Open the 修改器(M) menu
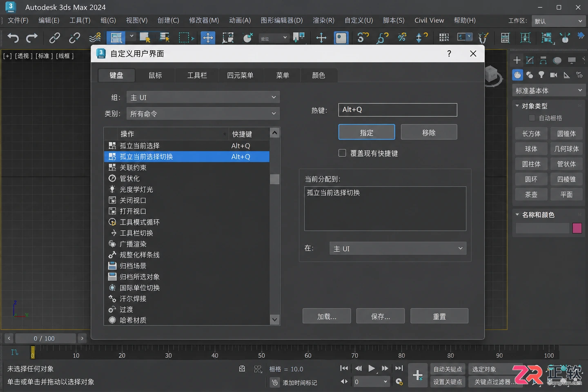Viewport: 588px width, 392px height. pyautogui.click(x=204, y=20)
